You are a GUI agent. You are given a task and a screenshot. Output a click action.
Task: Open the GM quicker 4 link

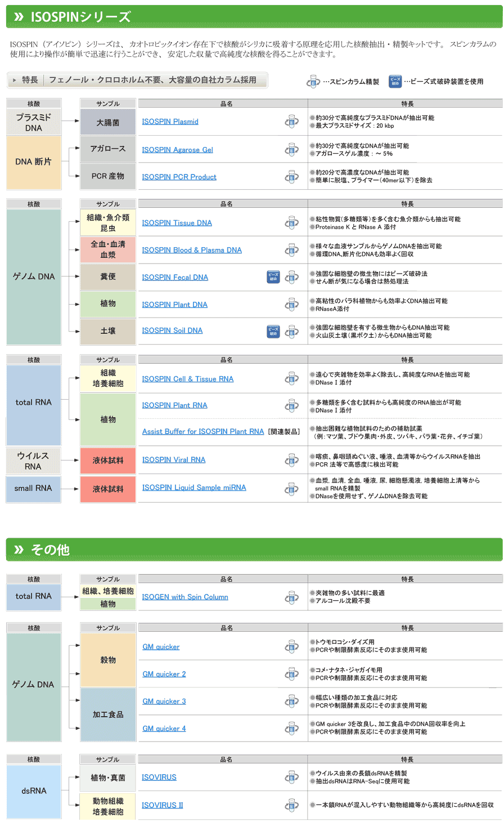pyautogui.click(x=164, y=729)
